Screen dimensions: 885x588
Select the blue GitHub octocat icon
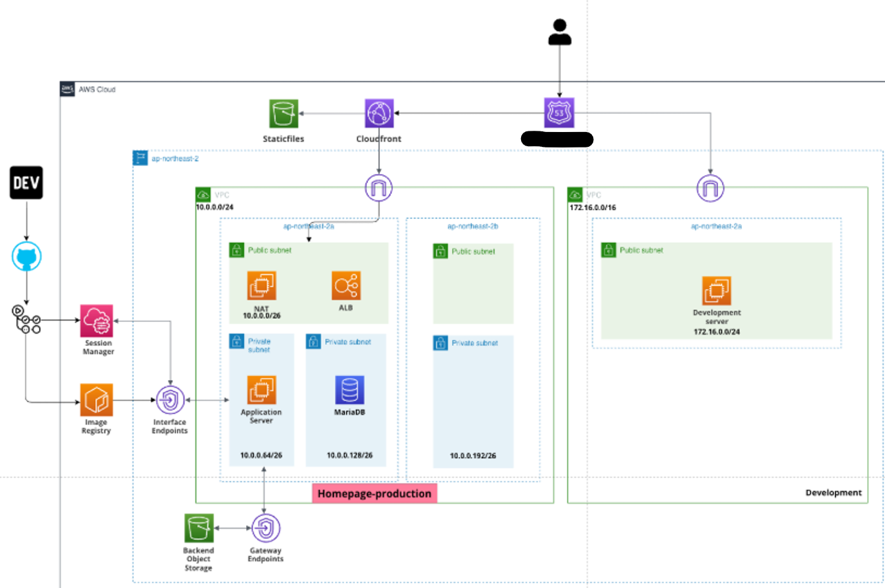(26, 257)
